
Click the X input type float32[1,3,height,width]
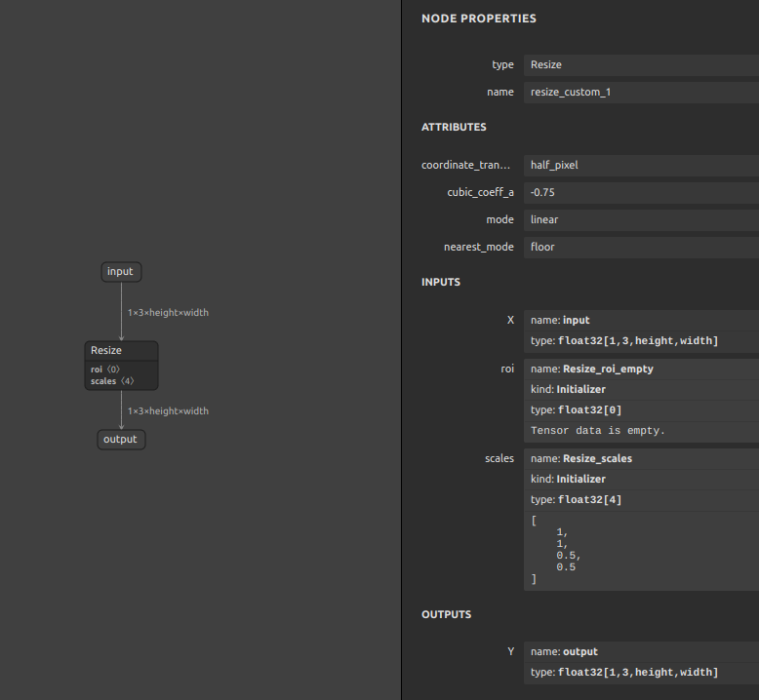641,341
